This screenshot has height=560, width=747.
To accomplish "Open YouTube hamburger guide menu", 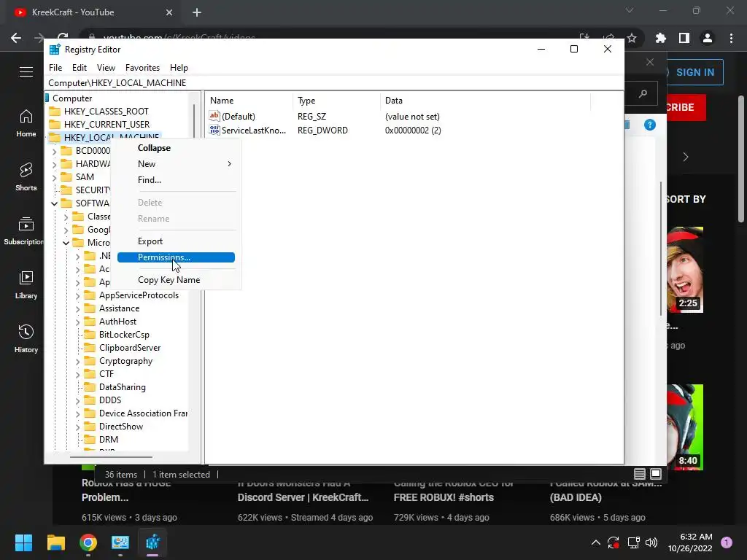I will 26,72.
